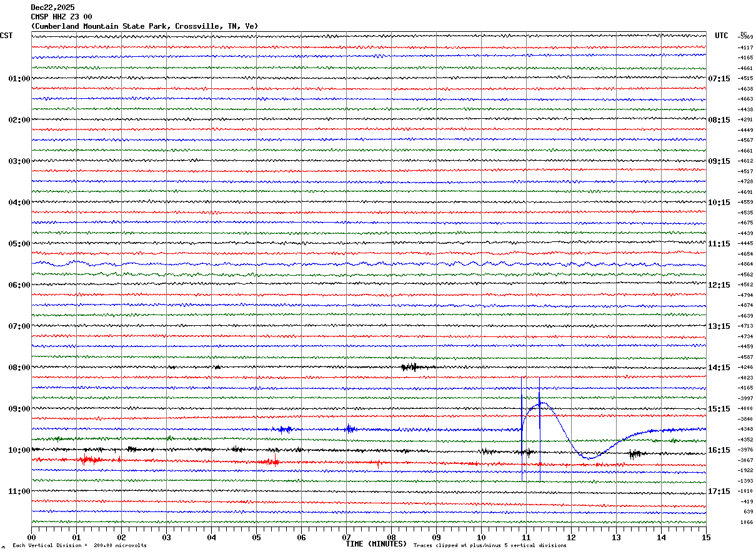This screenshot has width=756, height=554.
Task: Click DC offset value -4117
Action: click(746, 48)
